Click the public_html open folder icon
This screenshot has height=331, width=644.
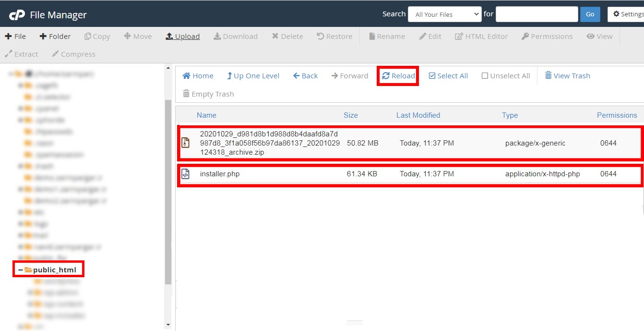(28, 270)
